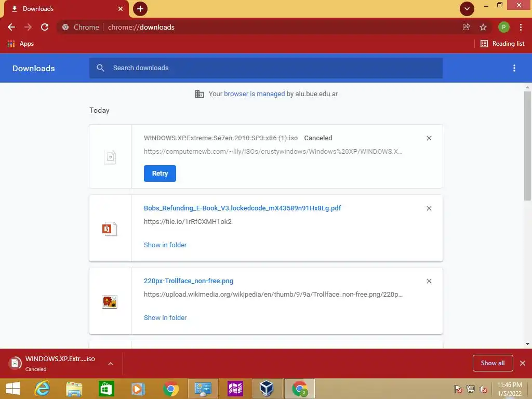This screenshot has width=532, height=399.
Task: Open the Apps shortcut in bookmarks bar
Action: click(20, 44)
